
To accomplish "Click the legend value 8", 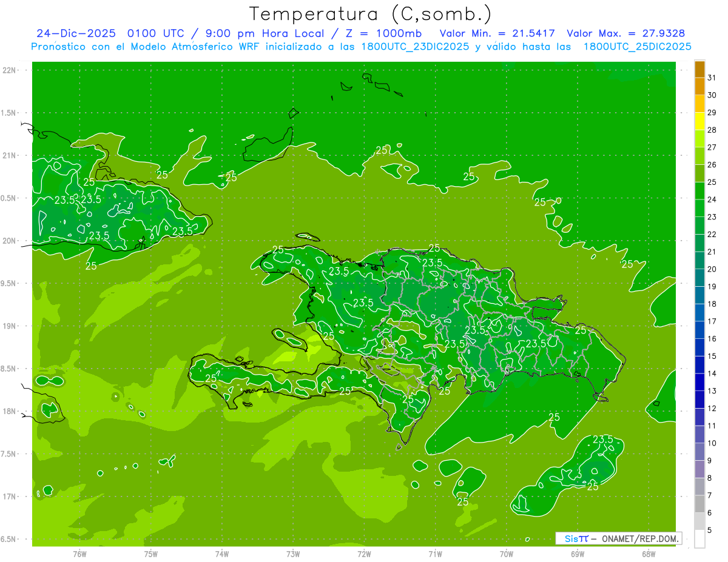I will pyautogui.click(x=710, y=478).
